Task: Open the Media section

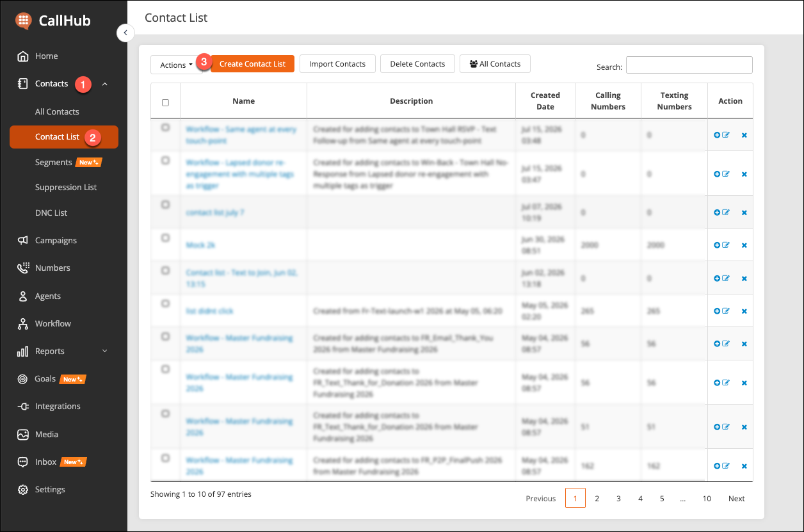Action: (46, 434)
